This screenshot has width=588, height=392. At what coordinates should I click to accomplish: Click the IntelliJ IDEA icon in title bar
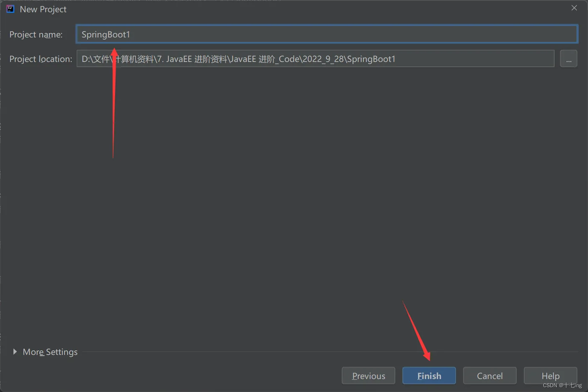tap(10, 9)
